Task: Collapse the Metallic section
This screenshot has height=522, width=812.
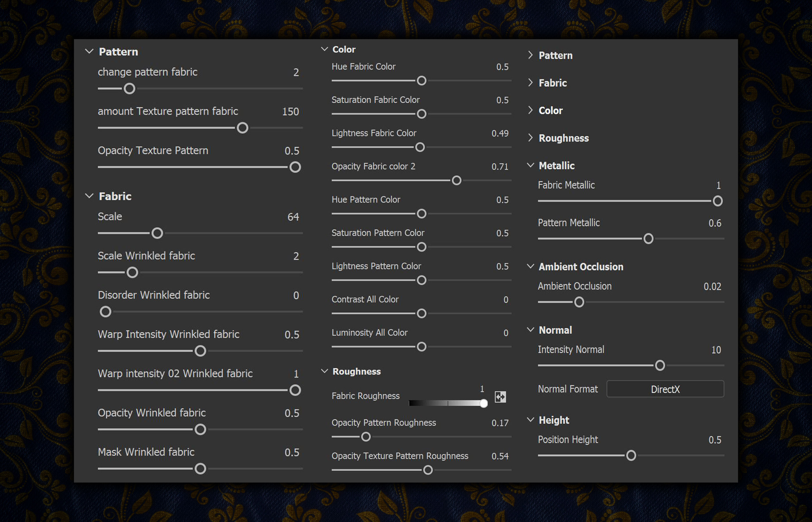Action: coord(530,165)
